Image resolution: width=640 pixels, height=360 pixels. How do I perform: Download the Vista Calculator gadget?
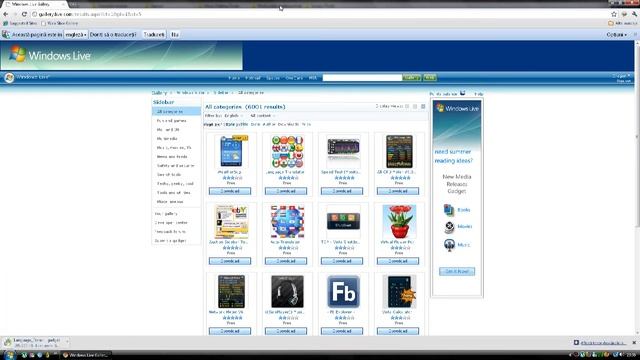(398, 331)
